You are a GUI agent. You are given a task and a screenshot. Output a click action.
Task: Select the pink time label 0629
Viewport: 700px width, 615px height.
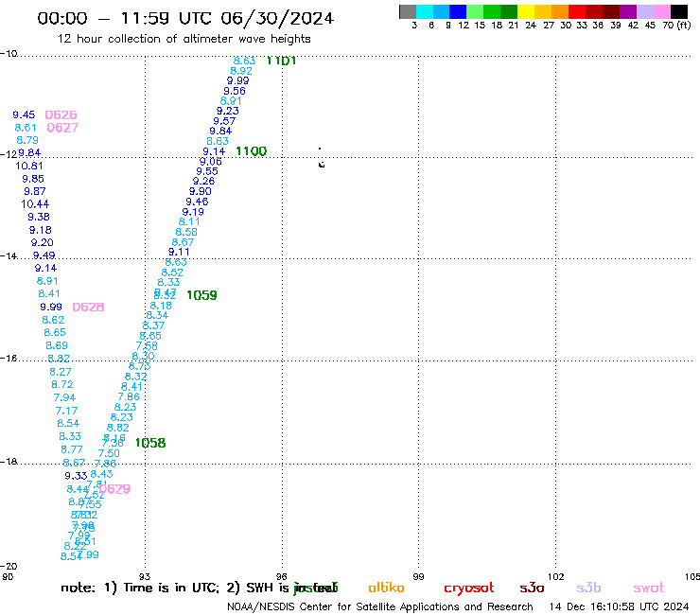116,489
